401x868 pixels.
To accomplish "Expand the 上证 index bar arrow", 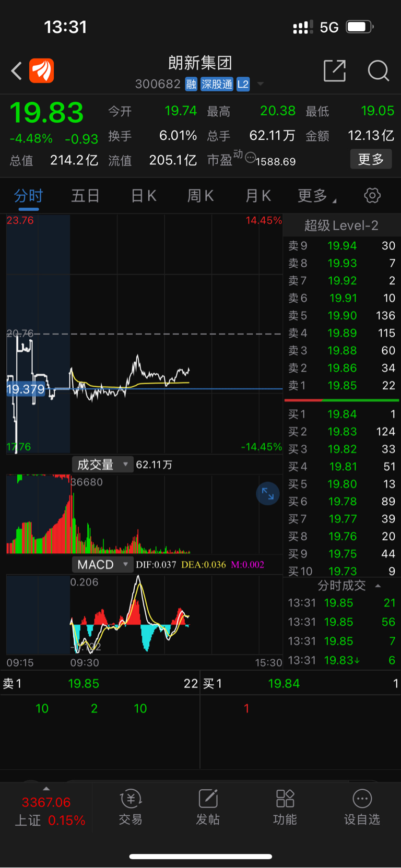I will coord(46,789).
